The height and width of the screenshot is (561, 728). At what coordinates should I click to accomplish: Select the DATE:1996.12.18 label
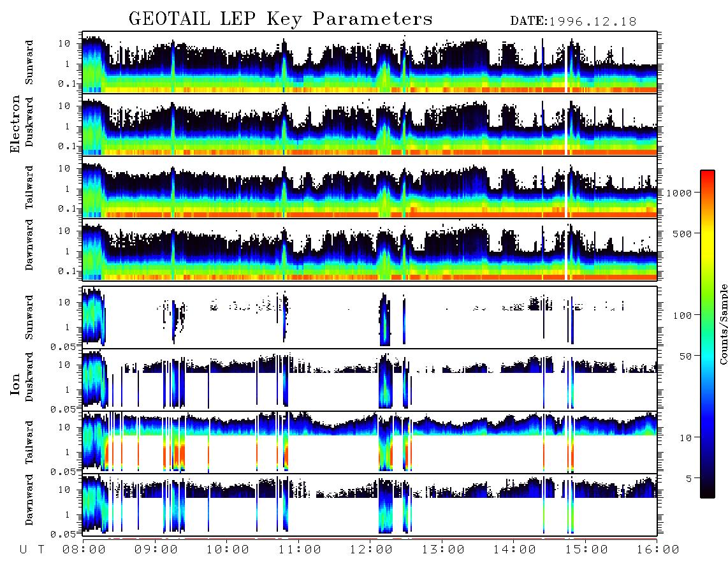573,21
